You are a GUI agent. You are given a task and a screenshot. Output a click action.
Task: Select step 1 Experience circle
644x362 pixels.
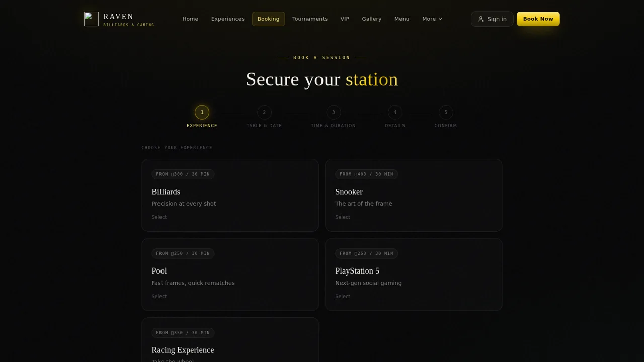pos(202,112)
